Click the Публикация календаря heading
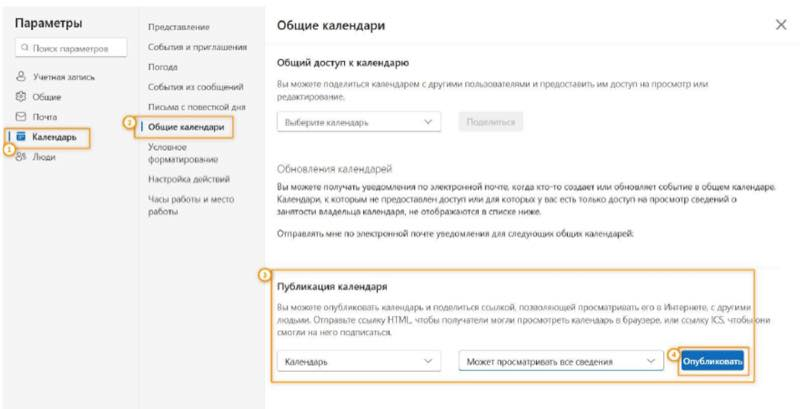The image size is (800, 409). [332, 287]
